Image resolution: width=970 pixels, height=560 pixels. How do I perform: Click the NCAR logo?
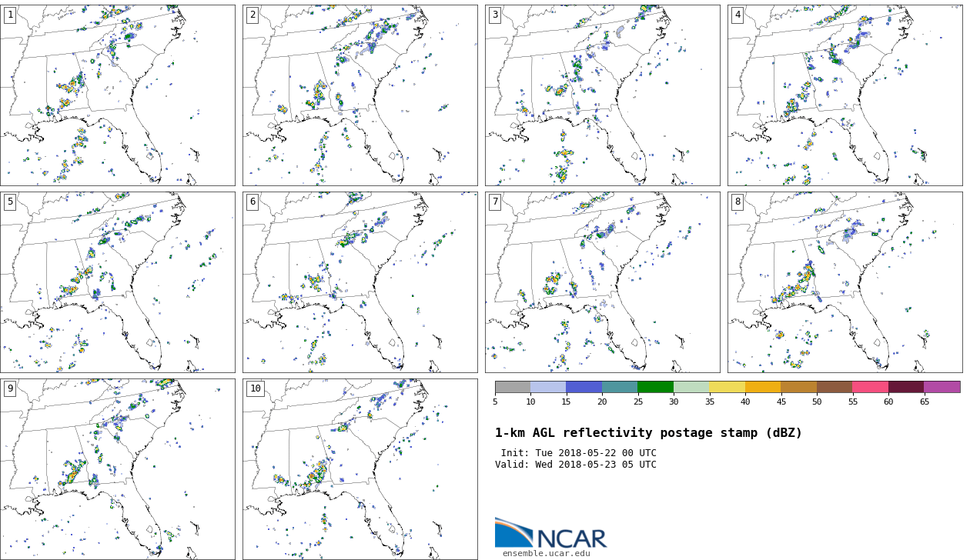tap(550, 532)
